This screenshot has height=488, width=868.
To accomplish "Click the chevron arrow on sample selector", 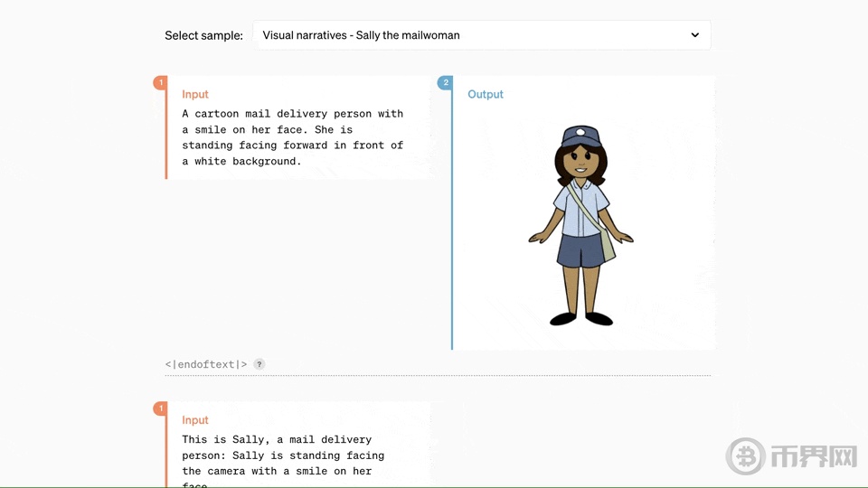I will [694, 35].
